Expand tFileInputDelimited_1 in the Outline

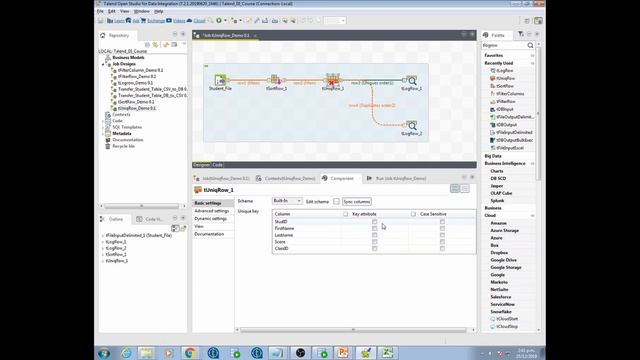(x=103, y=236)
